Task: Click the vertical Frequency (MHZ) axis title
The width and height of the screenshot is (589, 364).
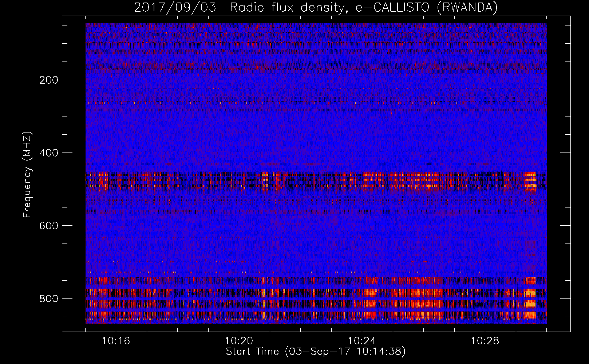Action: [27, 174]
